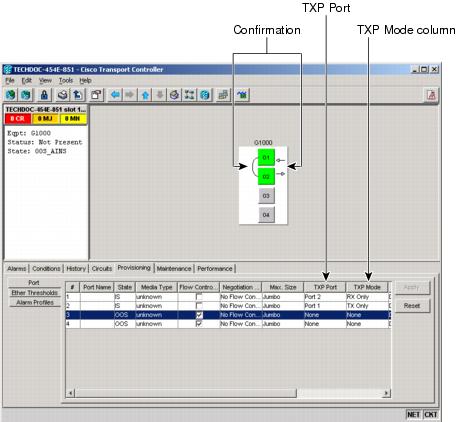This screenshot has height=422, width=456.
Task: Open State cell of row 1
Action: click(x=124, y=297)
